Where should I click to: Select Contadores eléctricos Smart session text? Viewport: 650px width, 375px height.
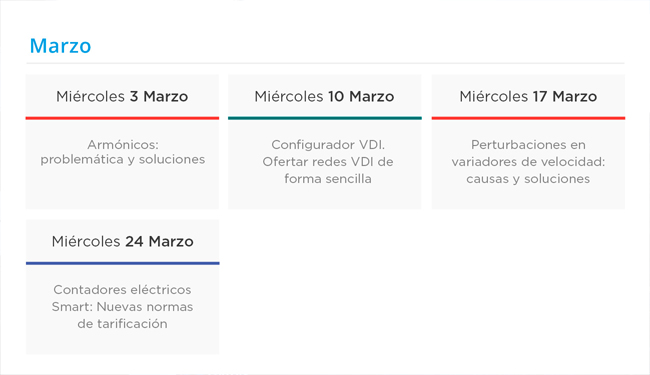(122, 307)
